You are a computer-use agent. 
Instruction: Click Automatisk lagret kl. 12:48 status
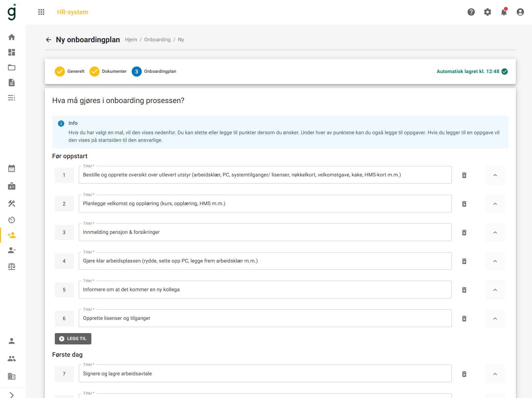point(472,72)
